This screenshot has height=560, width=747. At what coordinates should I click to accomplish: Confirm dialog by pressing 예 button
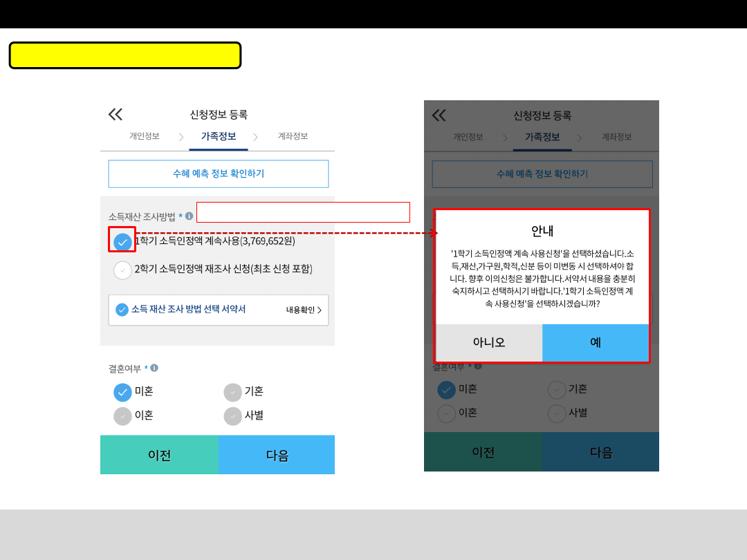(x=596, y=342)
